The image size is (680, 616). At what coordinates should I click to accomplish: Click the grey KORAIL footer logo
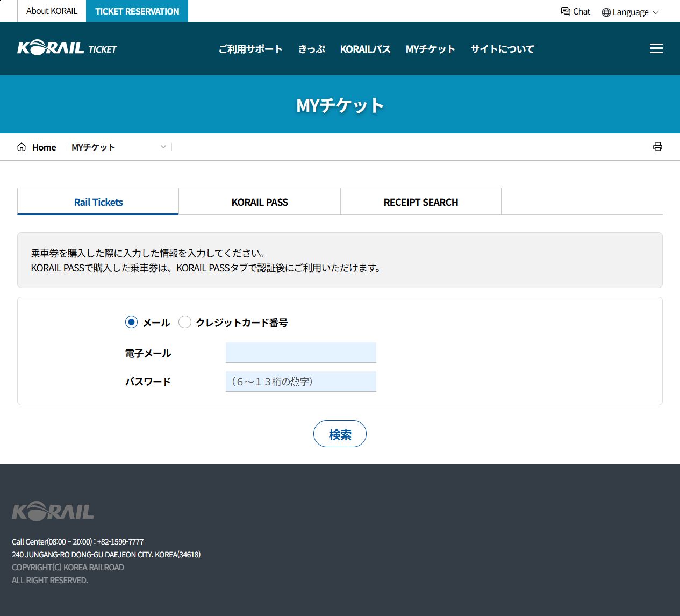pos(53,511)
